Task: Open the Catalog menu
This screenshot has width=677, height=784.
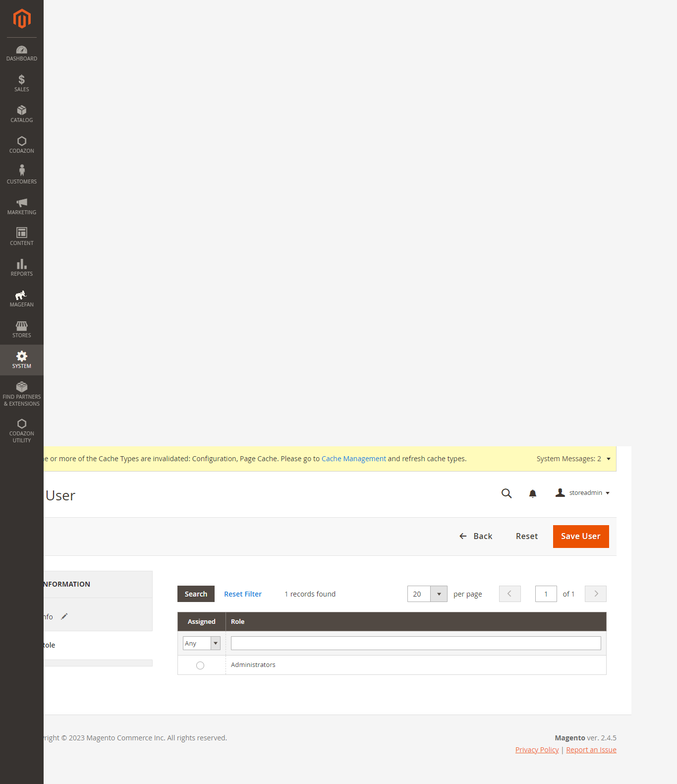Action: click(x=22, y=114)
